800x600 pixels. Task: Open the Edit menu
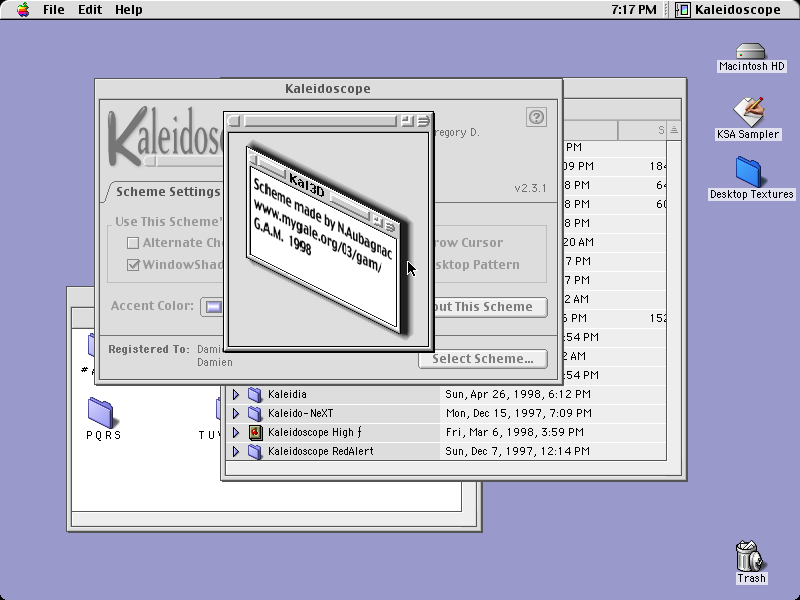90,10
